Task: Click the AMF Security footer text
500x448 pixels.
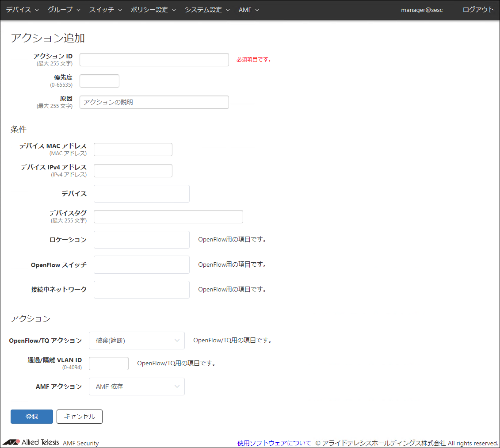Action: [80, 443]
